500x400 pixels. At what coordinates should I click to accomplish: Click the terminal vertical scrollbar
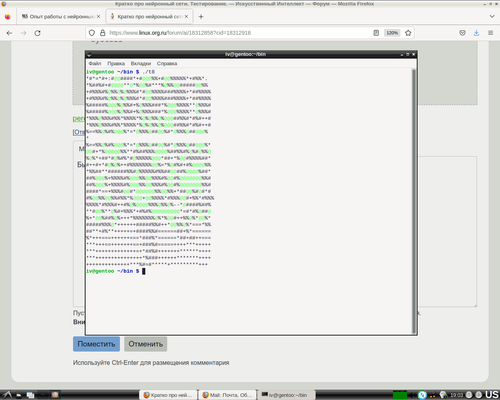click(x=414, y=201)
